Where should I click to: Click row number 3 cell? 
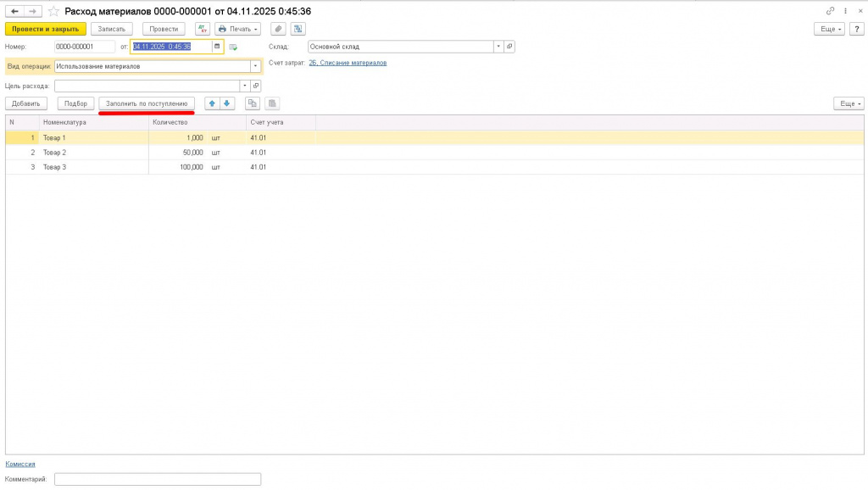pyautogui.click(x=22, y=167)
